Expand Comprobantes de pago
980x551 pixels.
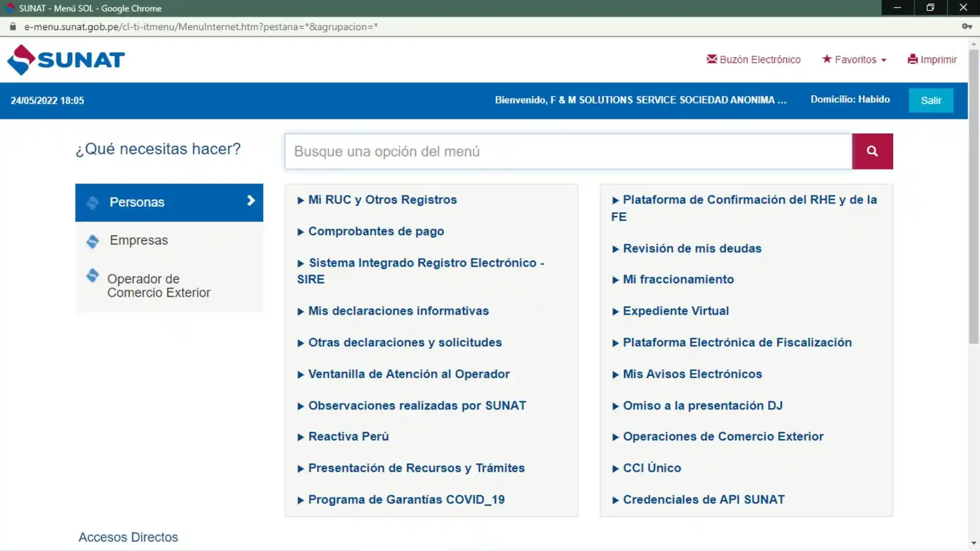point(371,231)
